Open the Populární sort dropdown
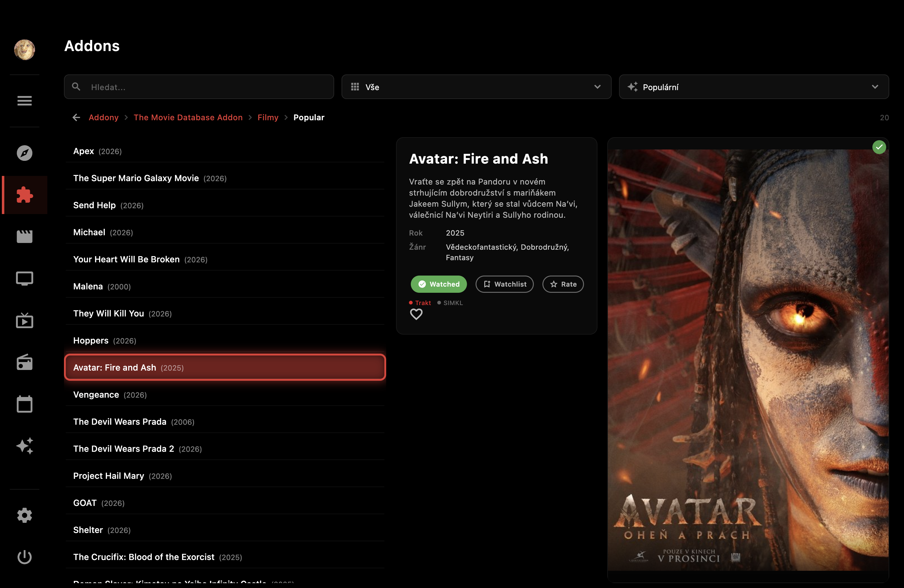 click(754, 87)
